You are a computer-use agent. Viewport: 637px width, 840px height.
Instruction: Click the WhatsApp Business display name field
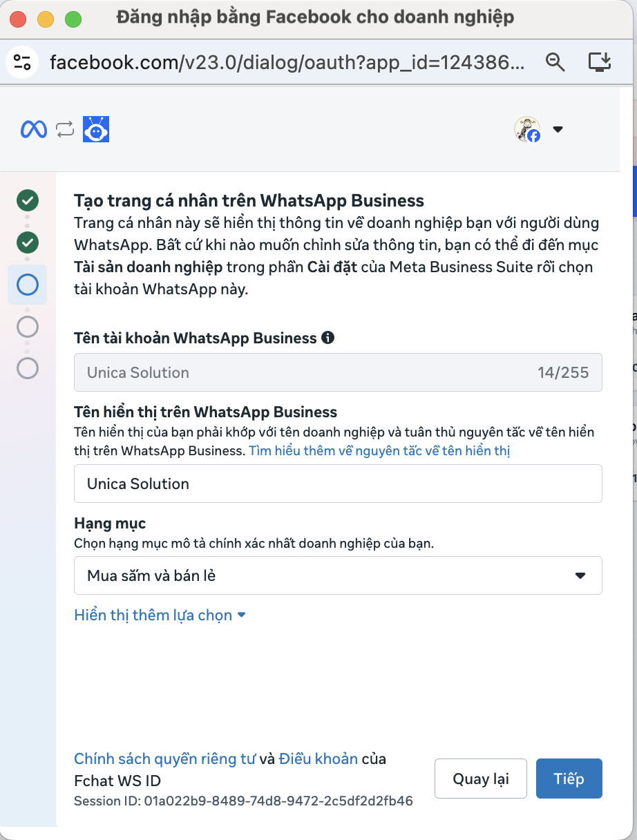click(x=338, y=484)
